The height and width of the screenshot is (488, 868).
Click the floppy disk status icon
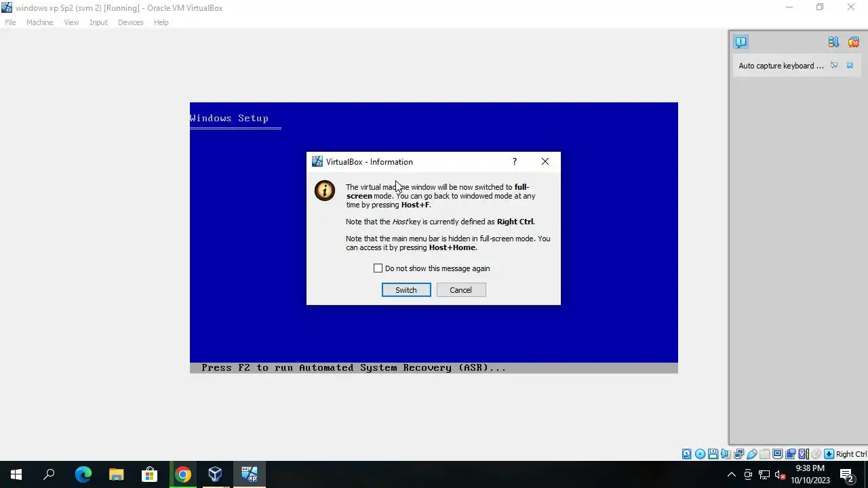713,454
